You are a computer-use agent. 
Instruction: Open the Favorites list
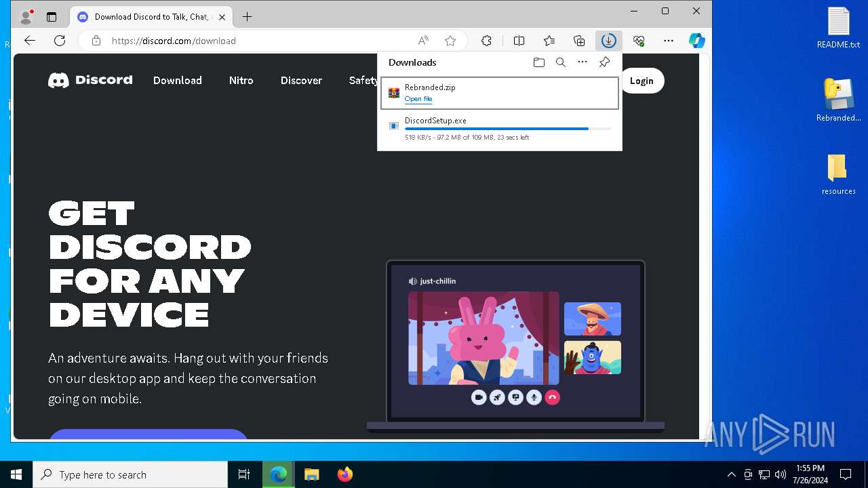click(549, 41)
